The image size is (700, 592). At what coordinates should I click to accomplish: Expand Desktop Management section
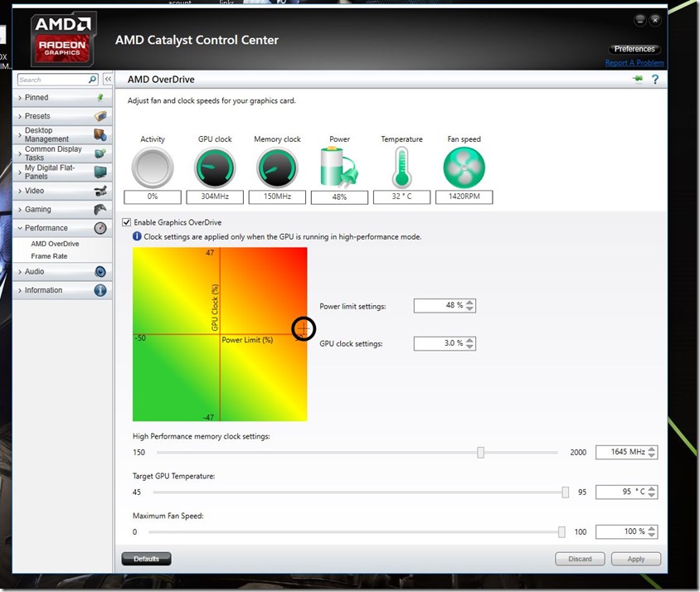pyautogui.click(x=62, y=134)
